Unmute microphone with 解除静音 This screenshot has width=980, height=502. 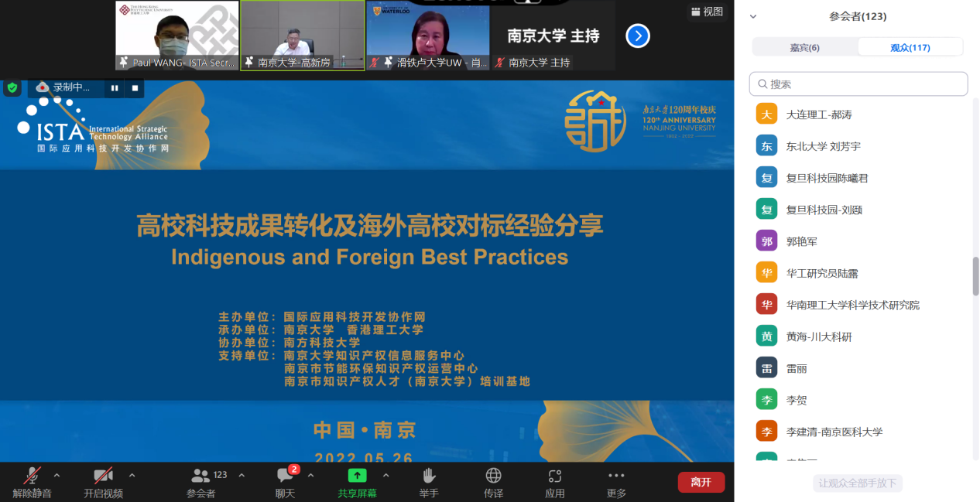32,476
